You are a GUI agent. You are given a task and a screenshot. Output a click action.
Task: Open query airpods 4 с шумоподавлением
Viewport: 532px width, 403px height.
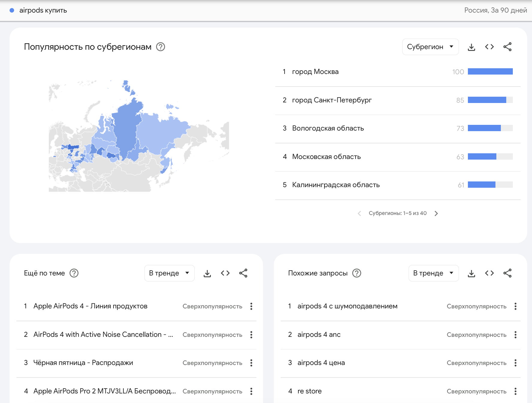347,306
